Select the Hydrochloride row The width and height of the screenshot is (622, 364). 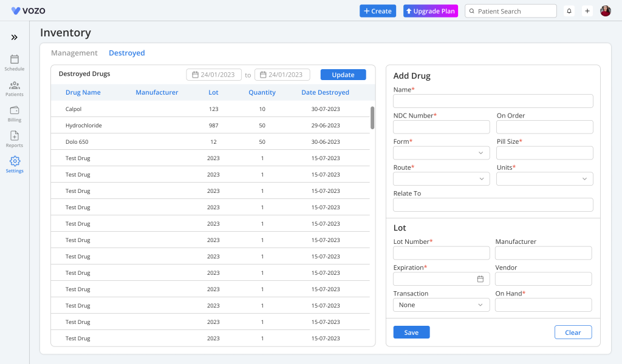pyautogui.click(x=210, y=125)
